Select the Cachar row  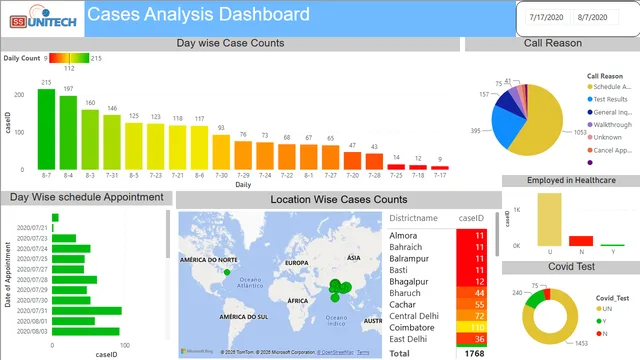pos(437,304)
